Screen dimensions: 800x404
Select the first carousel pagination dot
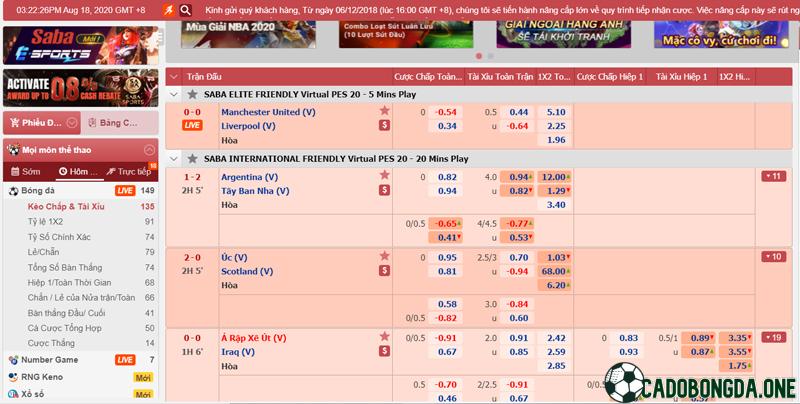click(479, 56)
